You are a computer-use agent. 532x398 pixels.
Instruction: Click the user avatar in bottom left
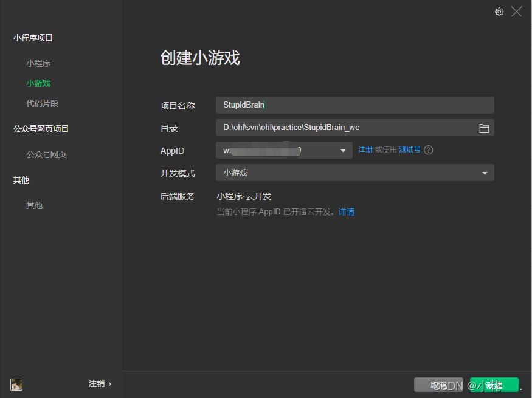(16, 384)
